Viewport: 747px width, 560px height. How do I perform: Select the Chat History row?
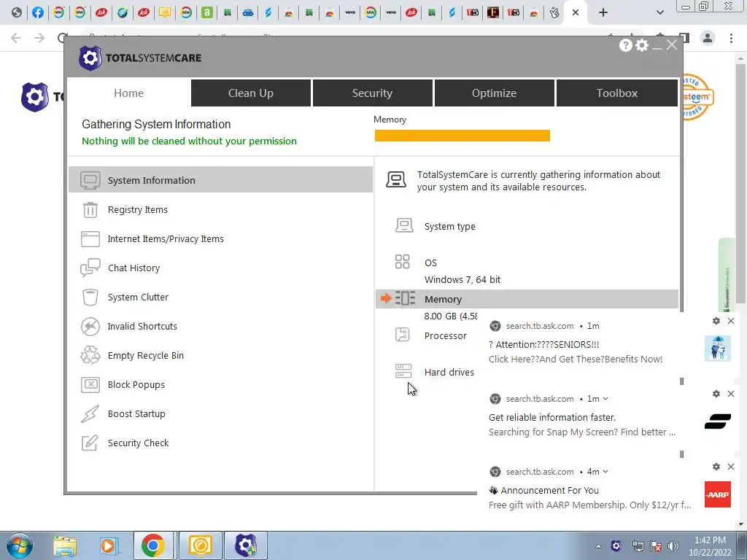[x=220, y=268]
